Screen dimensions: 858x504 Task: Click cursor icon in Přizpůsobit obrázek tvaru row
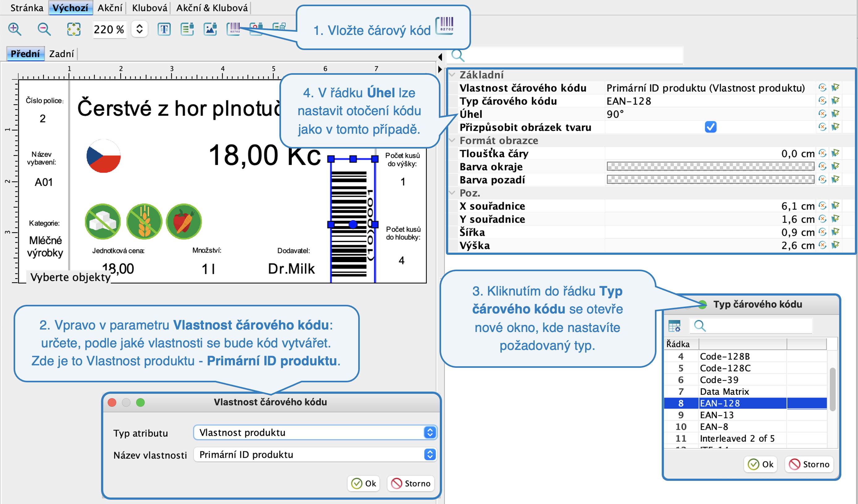(835, 127)
